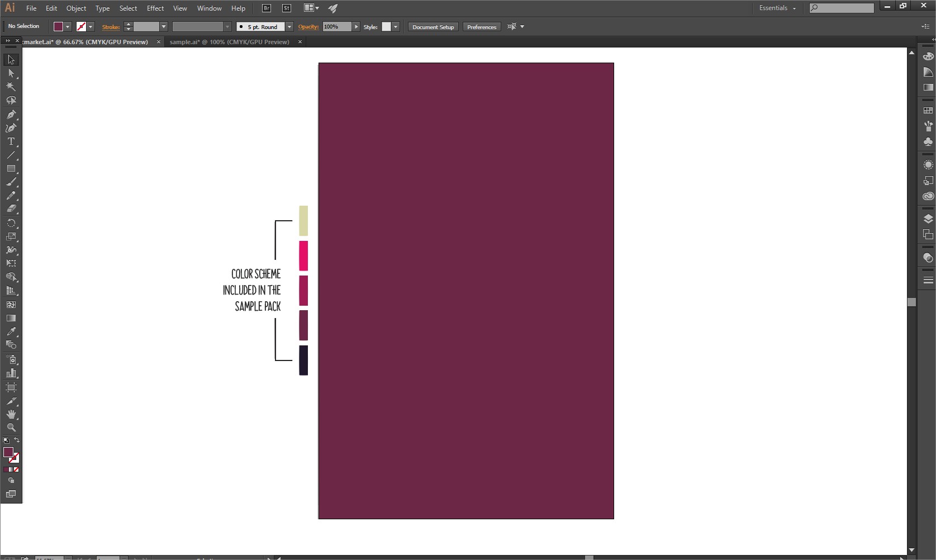Pick the Eyedropper tool

(11, 331)
